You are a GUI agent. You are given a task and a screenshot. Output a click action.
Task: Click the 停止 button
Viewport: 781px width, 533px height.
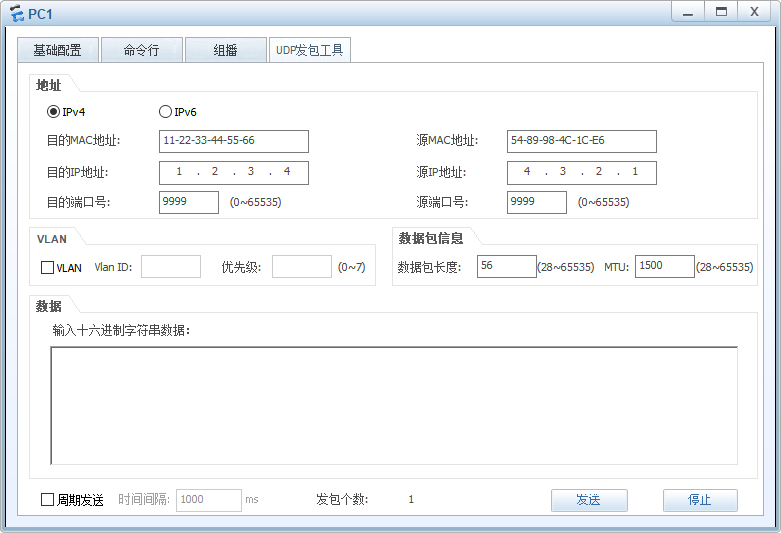(x=700, y=500)
